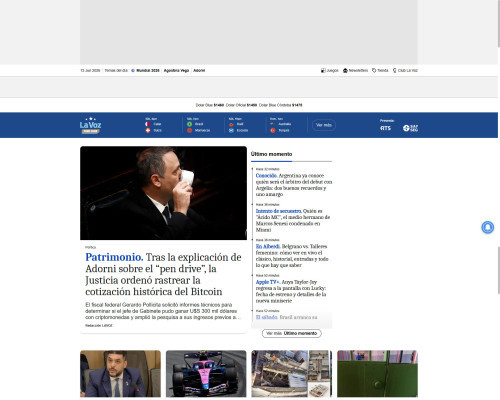Open the Conocido Argentina árbitro news item
This screenshot has height=400, width=500.
(x=294, y=185)
